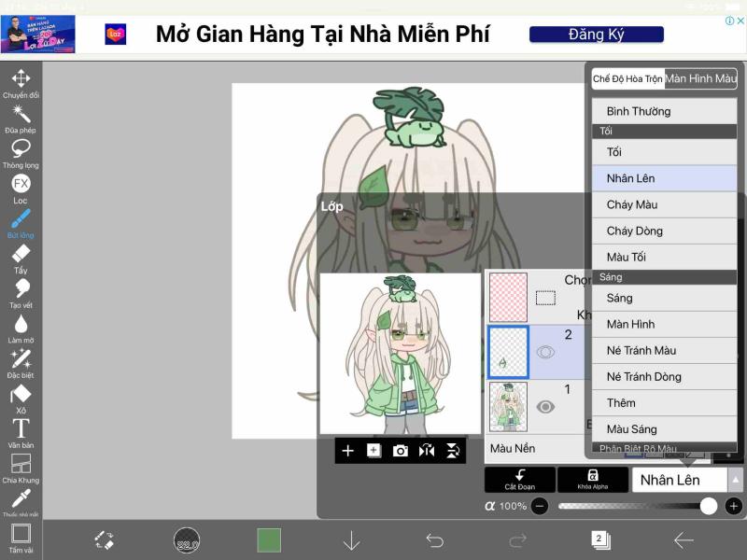Select the Đũa phép magic wand tool
This screenshot has width=747, height=560.
point(21,117)
